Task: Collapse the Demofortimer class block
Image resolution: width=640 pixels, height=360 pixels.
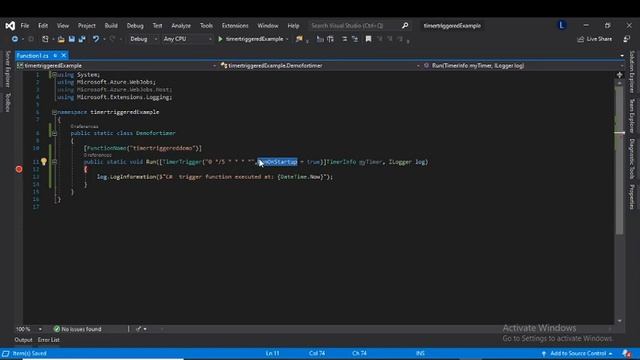Action: tap(54, 133)
